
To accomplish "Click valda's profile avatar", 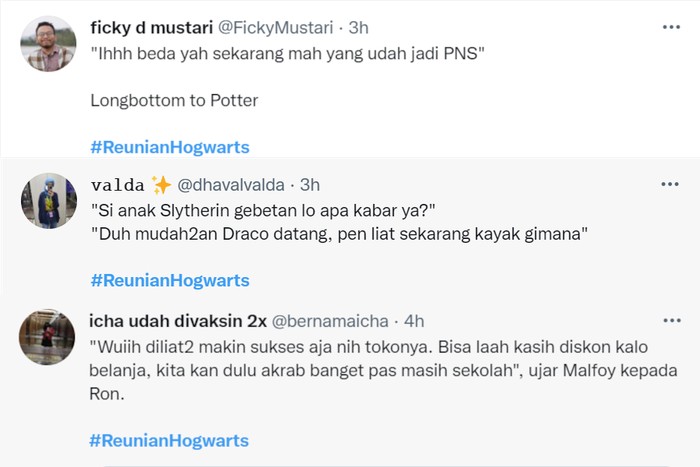I will click(48, 200).
